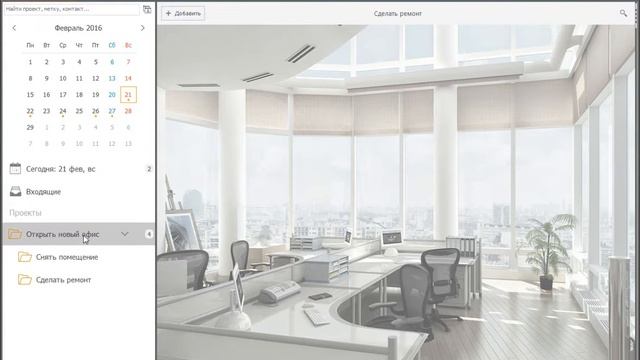Select February 22 in the calendar
The width and height of the screenshot is (640, 360).
[30, 111]
